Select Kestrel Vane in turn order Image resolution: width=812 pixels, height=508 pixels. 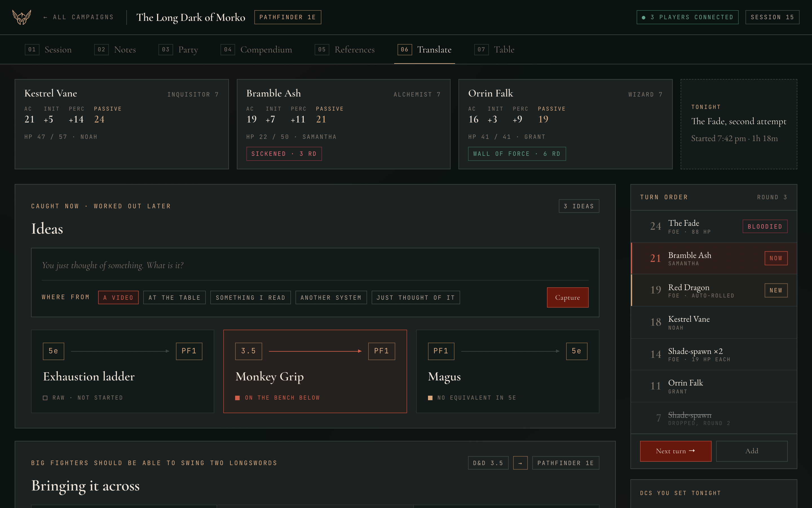click(x=714, y=322)
